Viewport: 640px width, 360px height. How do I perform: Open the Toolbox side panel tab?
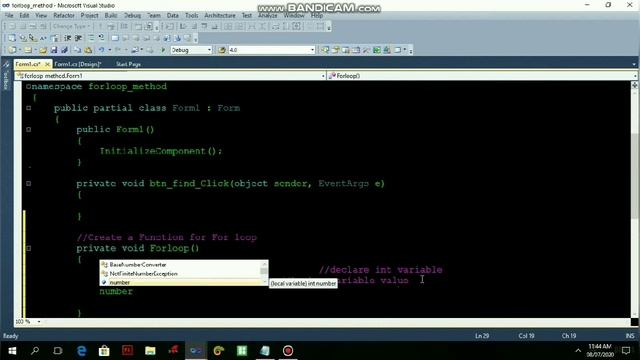click(x=5, y=76)
